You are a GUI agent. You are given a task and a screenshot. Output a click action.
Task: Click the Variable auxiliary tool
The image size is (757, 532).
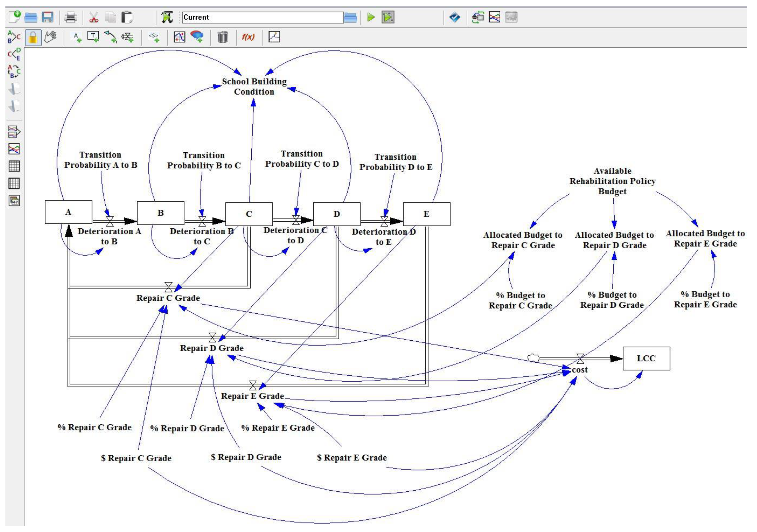(77, 37)
